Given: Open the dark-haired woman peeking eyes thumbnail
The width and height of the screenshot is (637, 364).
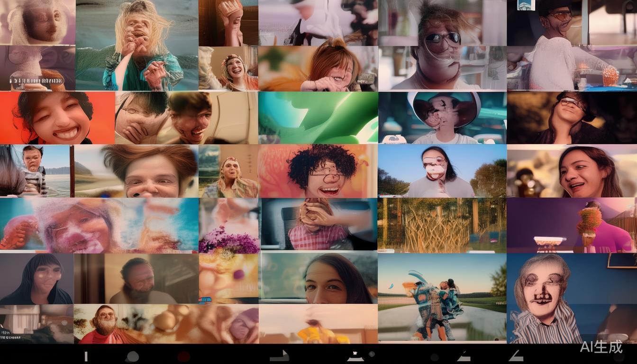Looking at the screenshot, I should 318,278.
